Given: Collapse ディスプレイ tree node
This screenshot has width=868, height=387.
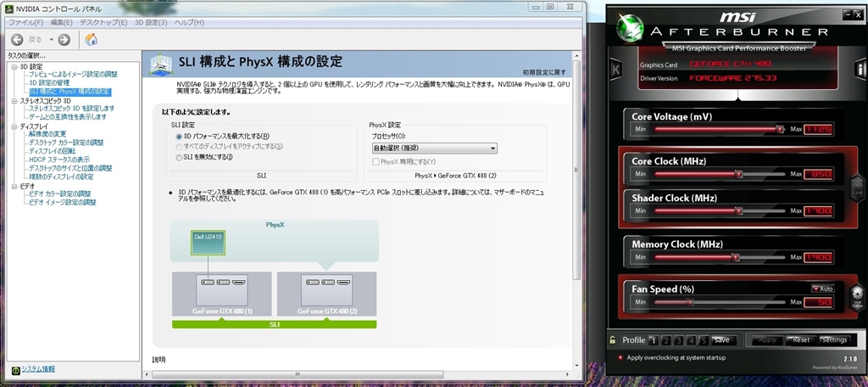Looking at the screenshot, I should click(15, 126).
